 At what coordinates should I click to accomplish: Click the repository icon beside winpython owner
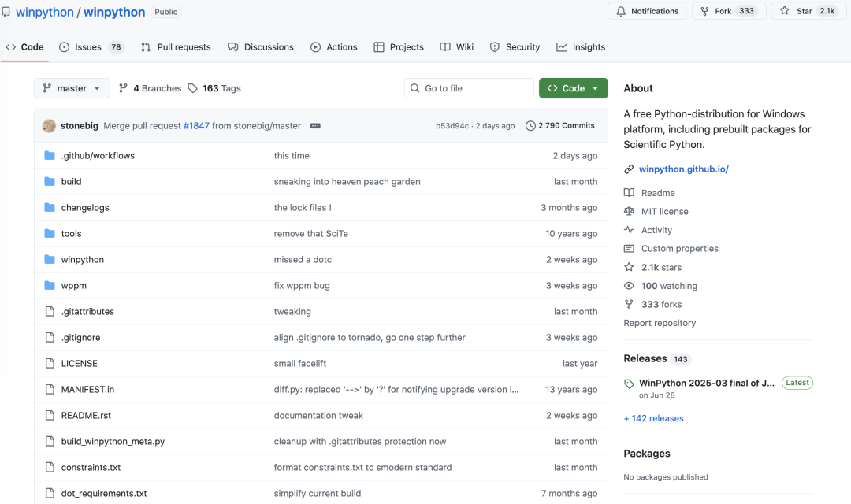coord(6,11)
